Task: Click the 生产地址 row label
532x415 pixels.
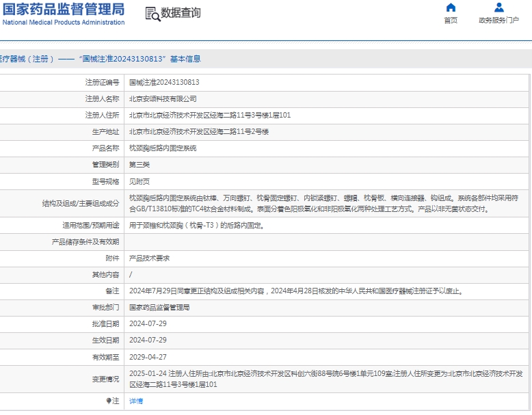Action: click(x=105, y=132)
